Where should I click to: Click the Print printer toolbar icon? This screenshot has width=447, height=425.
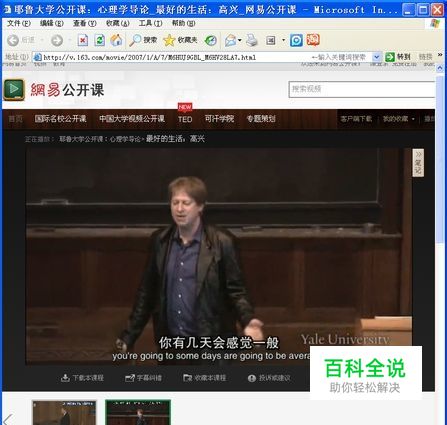tap(252, 40)
